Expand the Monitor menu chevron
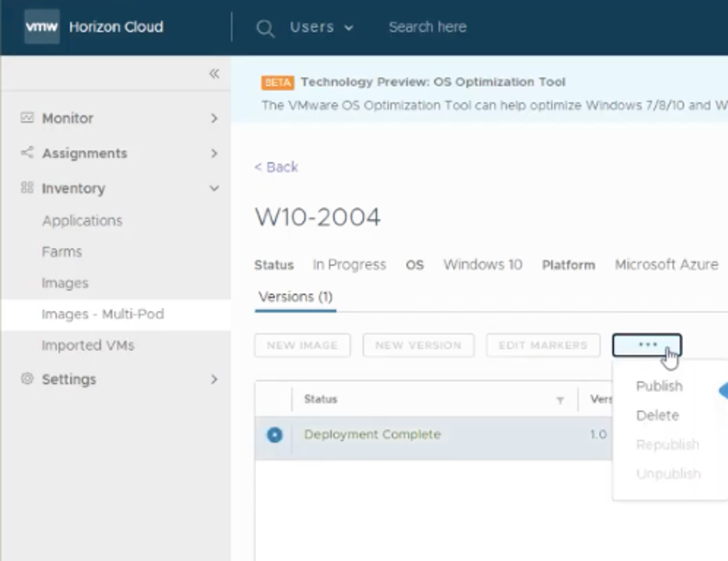This screenshot has height=561, width=728. (x=214, y=119)
